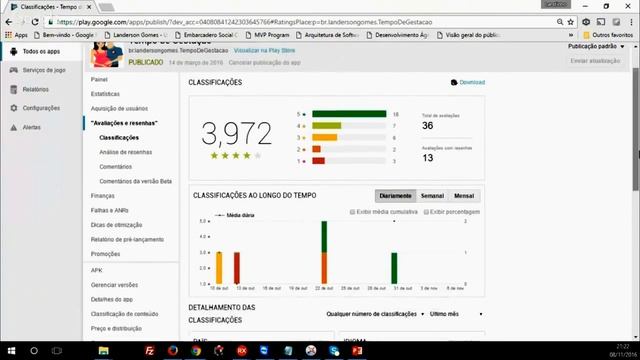Enable Exibir média cumulativa checkbox
The image size is (640, 360).
coord(352,212)
